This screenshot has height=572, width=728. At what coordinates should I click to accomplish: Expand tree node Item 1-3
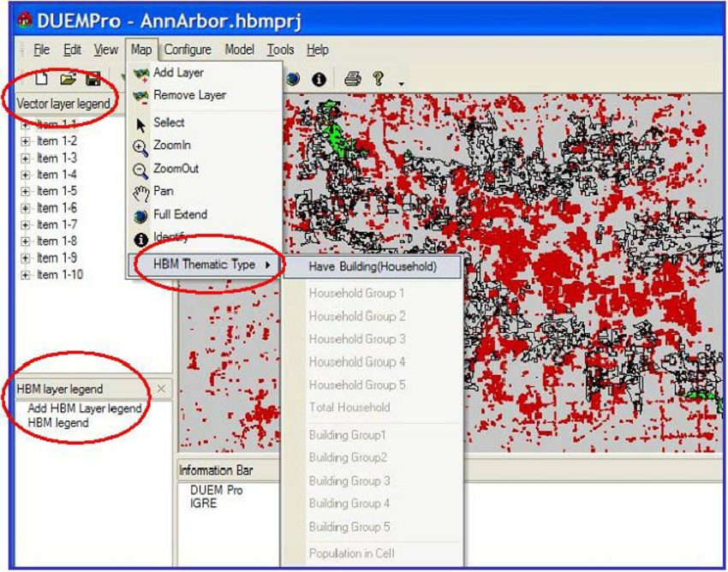pos(26,158)
